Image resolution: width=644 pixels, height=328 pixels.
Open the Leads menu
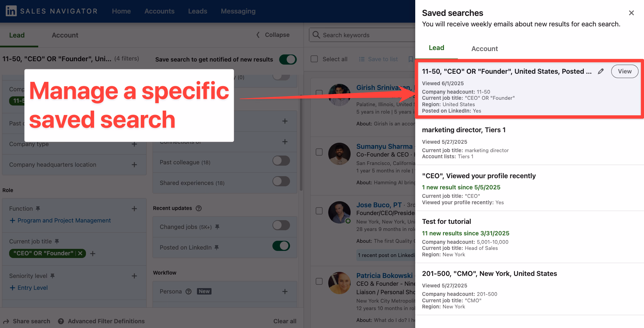tap(198, 11)
